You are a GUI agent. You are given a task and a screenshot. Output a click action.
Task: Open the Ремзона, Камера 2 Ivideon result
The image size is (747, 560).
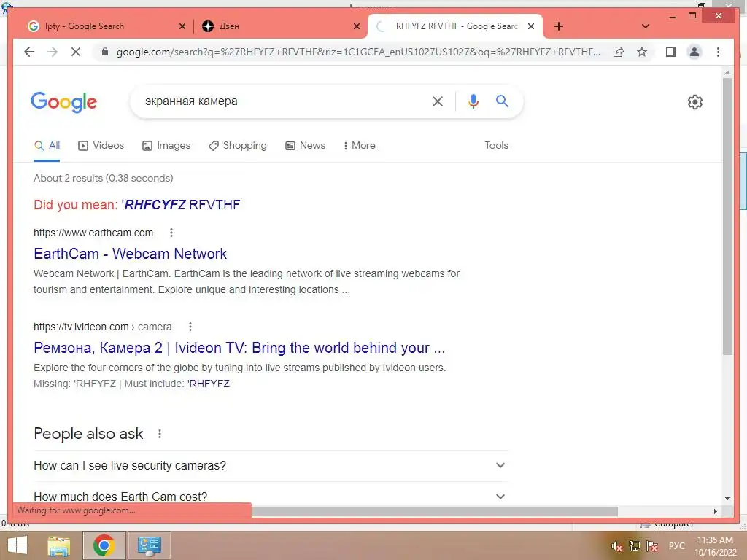coord(239,348)
